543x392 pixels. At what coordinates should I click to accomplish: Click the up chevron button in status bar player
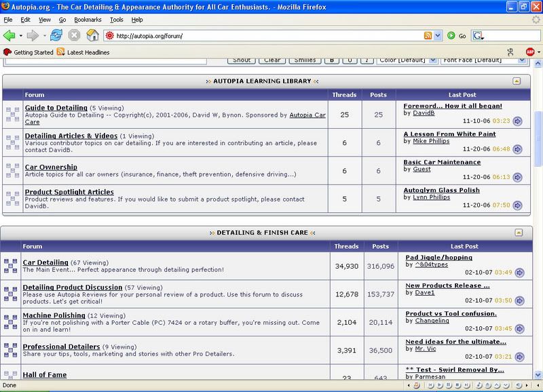(x=497, y=385)
